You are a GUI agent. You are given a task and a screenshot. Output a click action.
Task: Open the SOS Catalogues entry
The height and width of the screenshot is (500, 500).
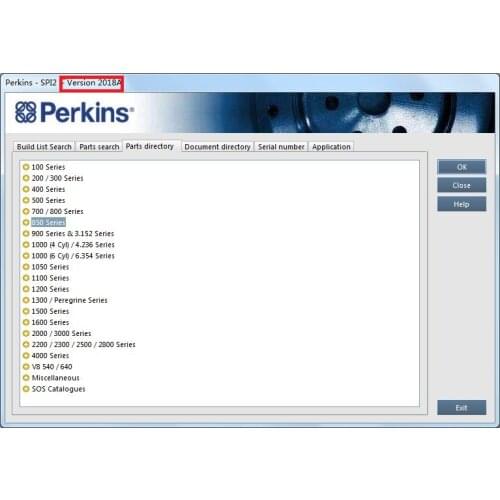[58, 389]
